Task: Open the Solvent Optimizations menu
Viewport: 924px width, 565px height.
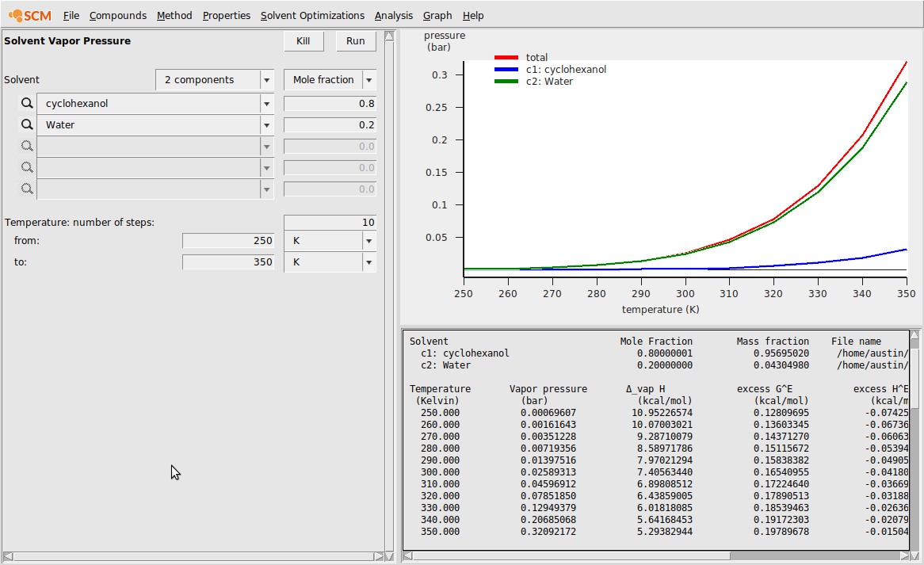Action: point(312,16)
